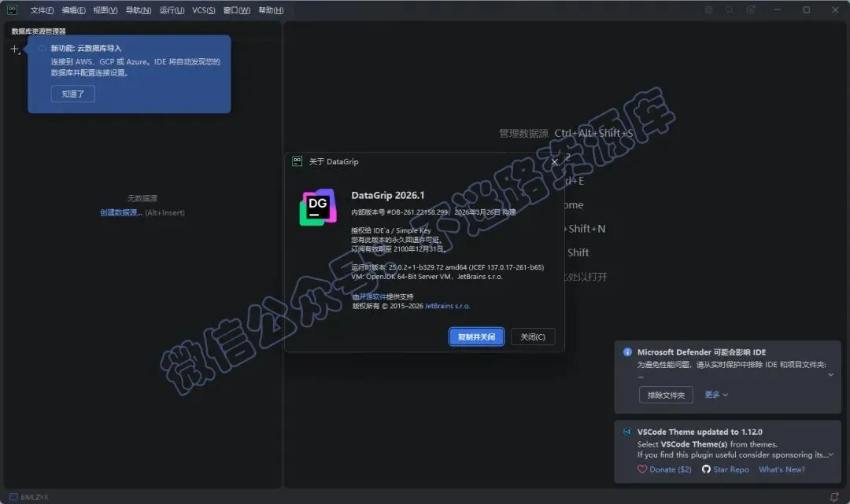Click the 创建数据源... link
The height and width of the screenshot is (504, 850).
coord(121,213)
